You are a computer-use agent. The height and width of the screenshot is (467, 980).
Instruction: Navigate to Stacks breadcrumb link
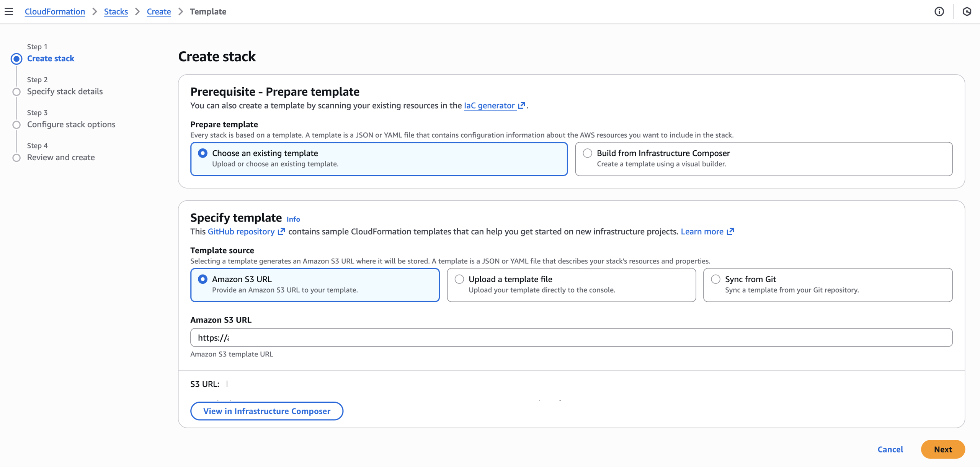point(116,11)
